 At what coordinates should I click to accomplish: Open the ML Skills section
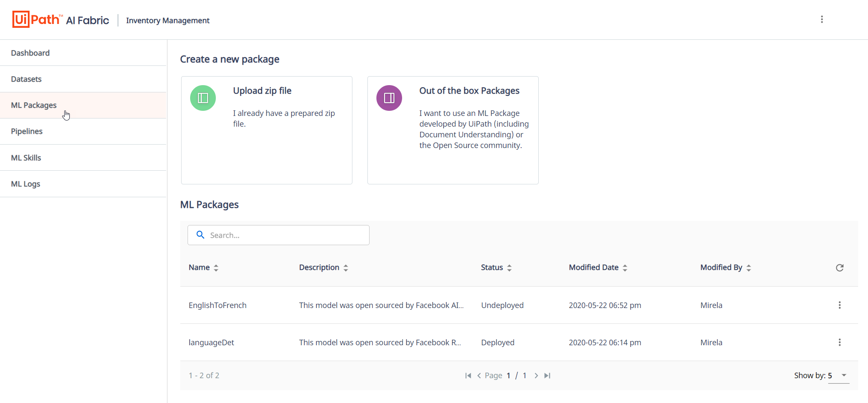coord(26,157)
